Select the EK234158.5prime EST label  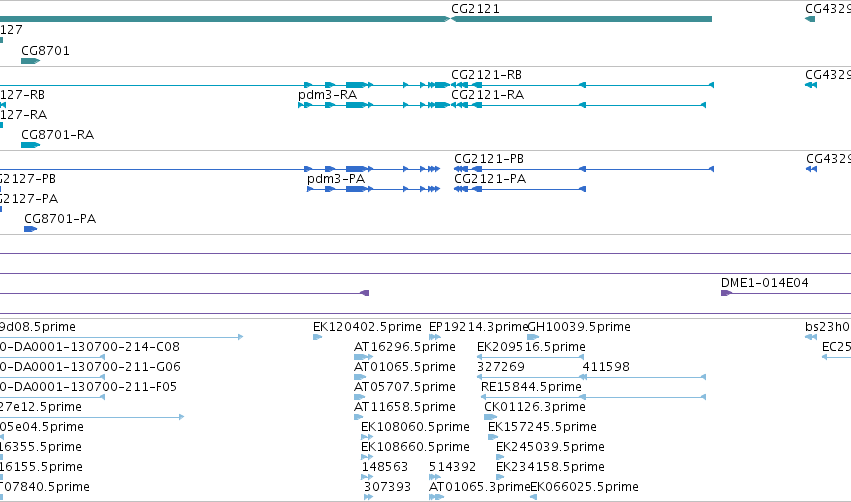click(x=550, y=467)
